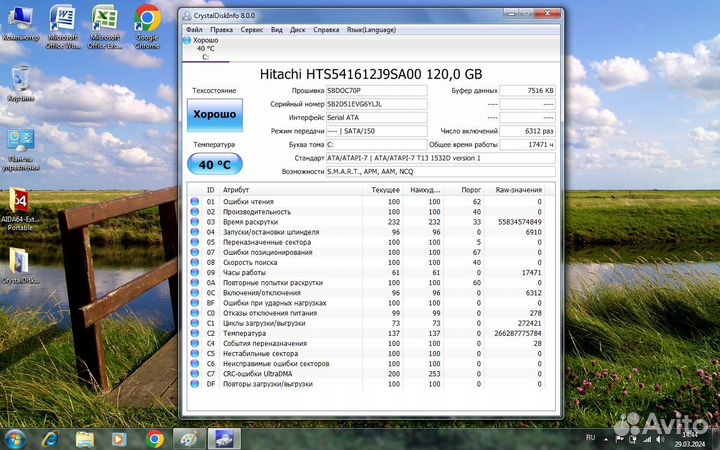Select the Ошибки позиционирования attribute row
Viewport: 720px width, 450px height.
coord(366,252)
